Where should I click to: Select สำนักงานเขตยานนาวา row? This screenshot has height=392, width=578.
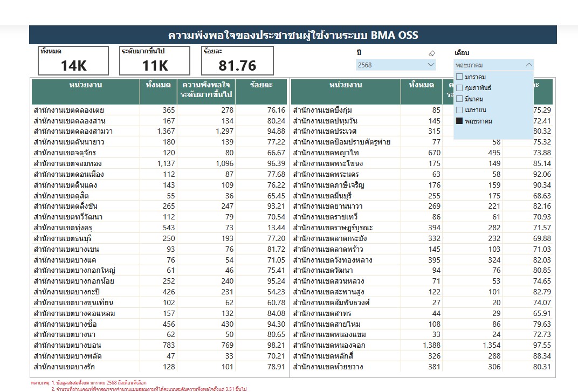coord(422,206)
